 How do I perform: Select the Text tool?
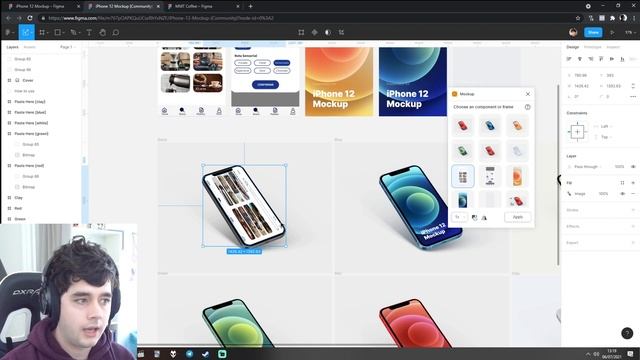pos(89,32)
